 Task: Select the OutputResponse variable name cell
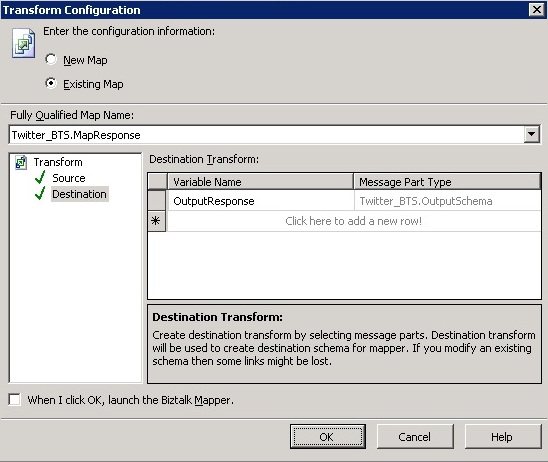pyautogui.click(x=260, y=201)
